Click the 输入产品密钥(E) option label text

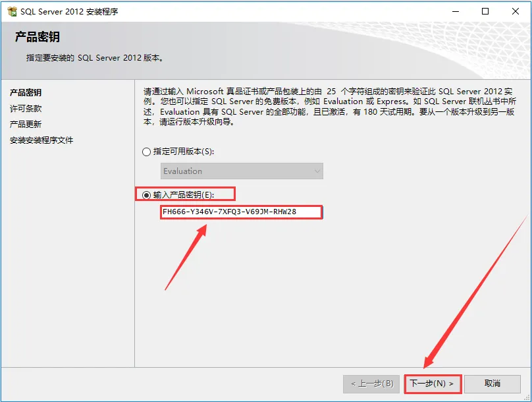click(x=184, y=195)
